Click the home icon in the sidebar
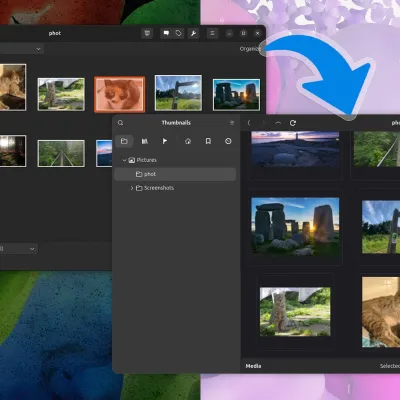The image size is (400, 400). [x=188, y=141]
